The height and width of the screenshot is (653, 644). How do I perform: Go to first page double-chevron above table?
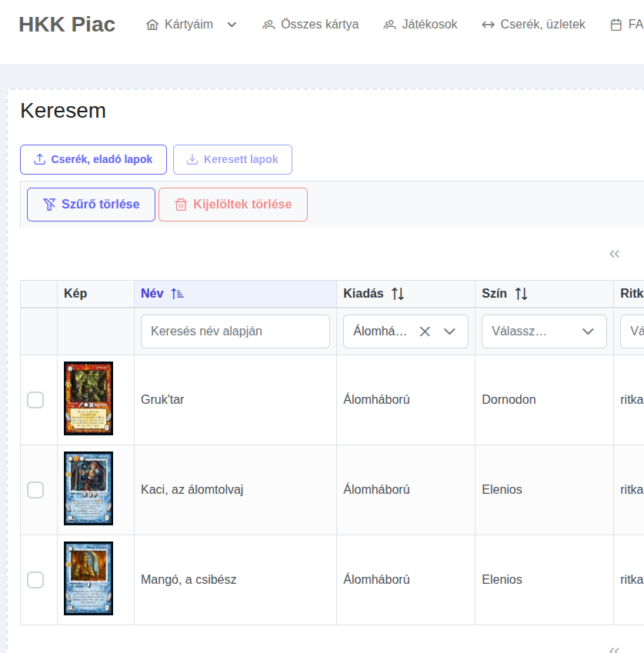[614, 254]
